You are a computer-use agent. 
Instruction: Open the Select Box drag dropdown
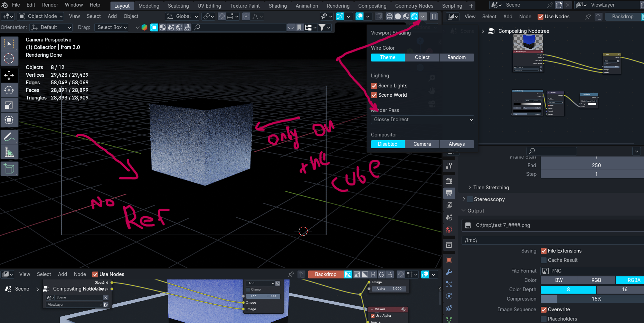click(111, 27)
